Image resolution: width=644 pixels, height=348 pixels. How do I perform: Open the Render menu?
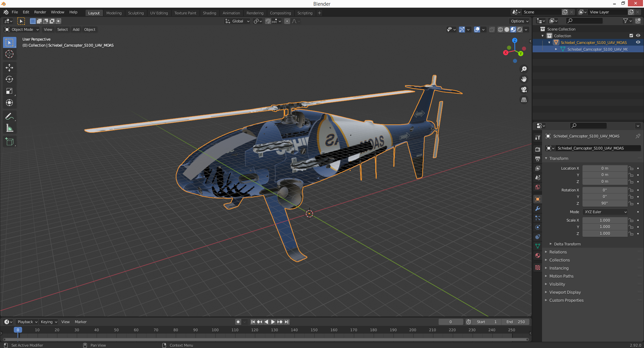(x=40, y=12)
